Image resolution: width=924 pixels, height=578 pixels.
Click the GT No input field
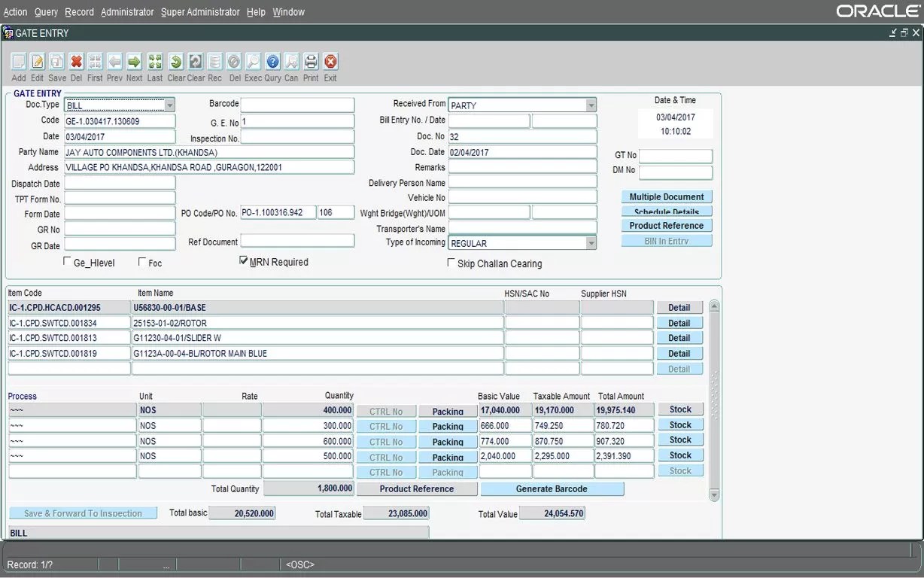click(x=675, y=156)
